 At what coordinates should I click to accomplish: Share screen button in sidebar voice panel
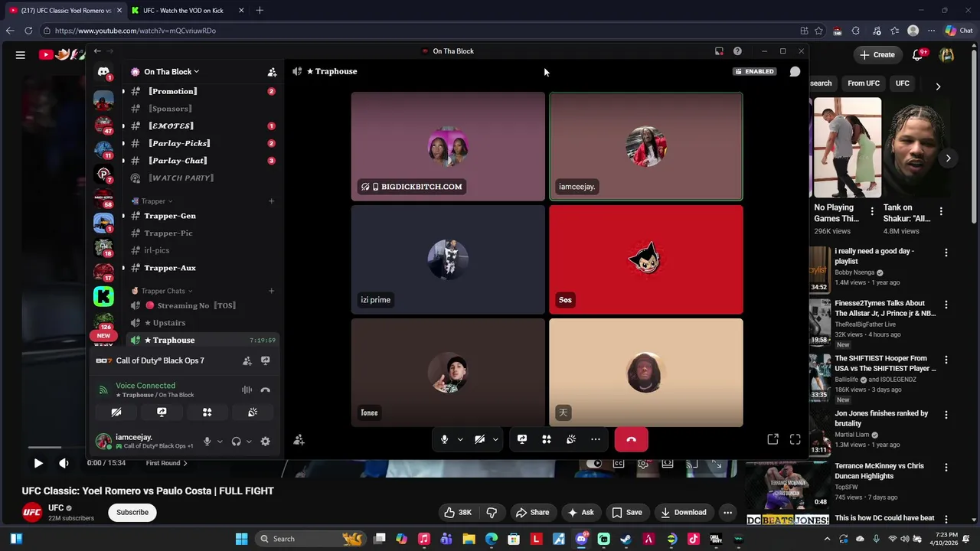162,412
